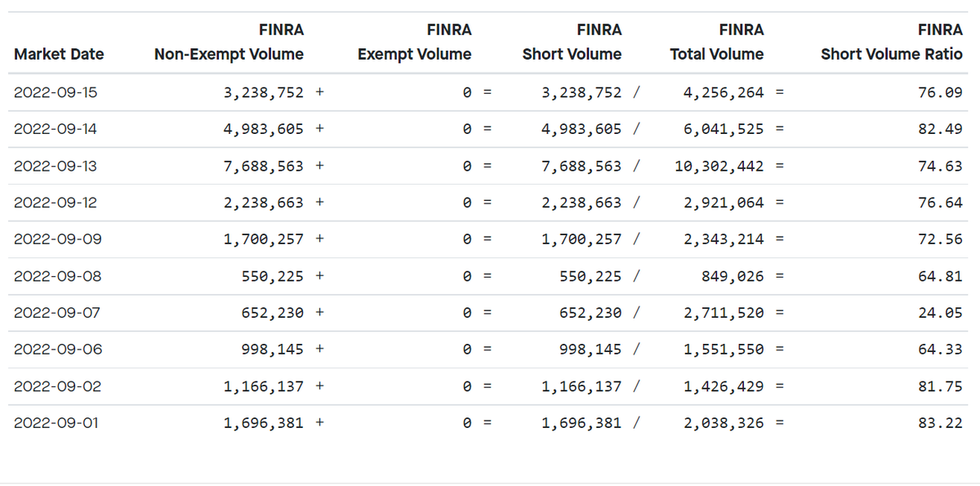This screenshot has height=486, width=980.
Task: Click the FINRA Total Volume header
Action: coord(717,42)
